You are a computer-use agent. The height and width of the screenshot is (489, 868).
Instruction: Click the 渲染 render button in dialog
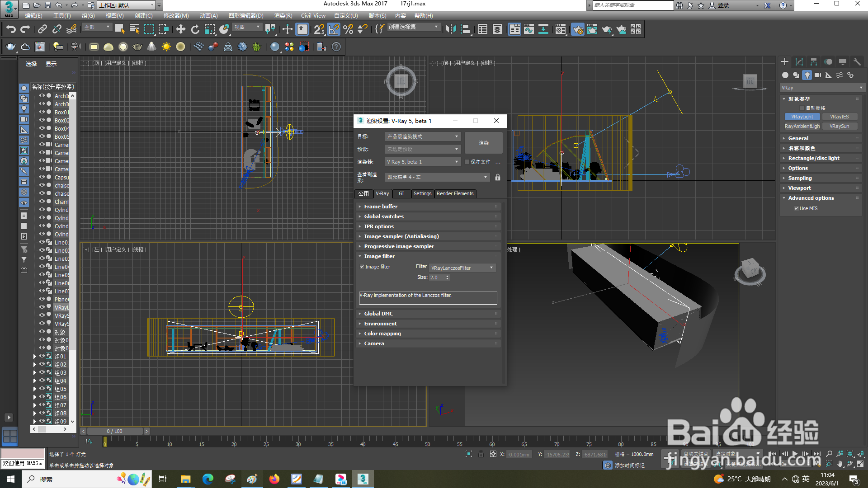484,143
